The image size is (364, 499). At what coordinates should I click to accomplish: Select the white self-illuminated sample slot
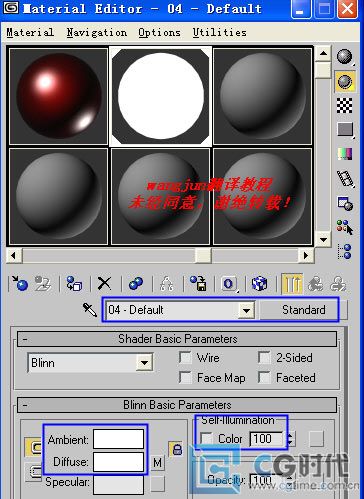(160, 96)
